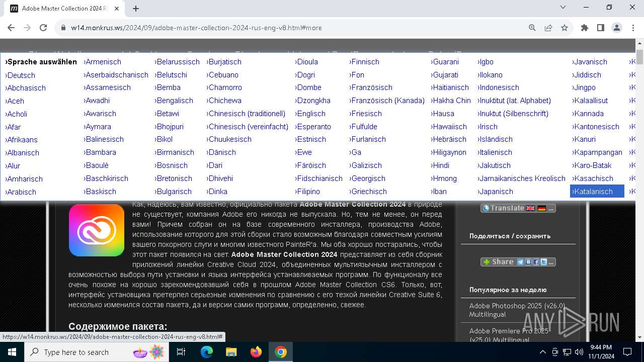Image resolution: width=644 pixels, height=362 pixels.
Task: Bookmark this page with the star icon
Action: coord(565,28)
